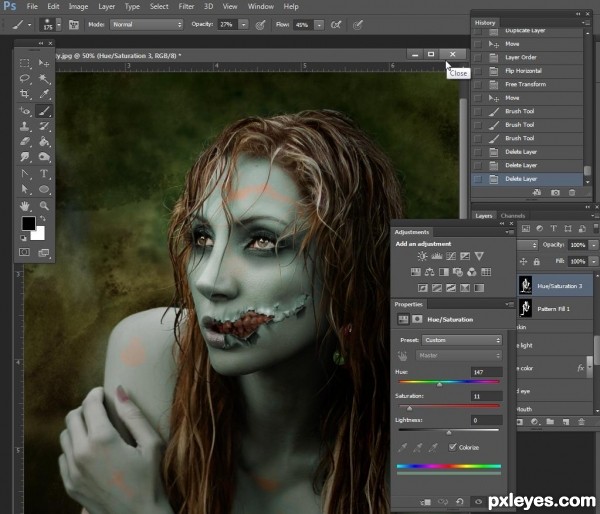
Task: Open the Preset Custom dropdown
Action: [462, 340]
